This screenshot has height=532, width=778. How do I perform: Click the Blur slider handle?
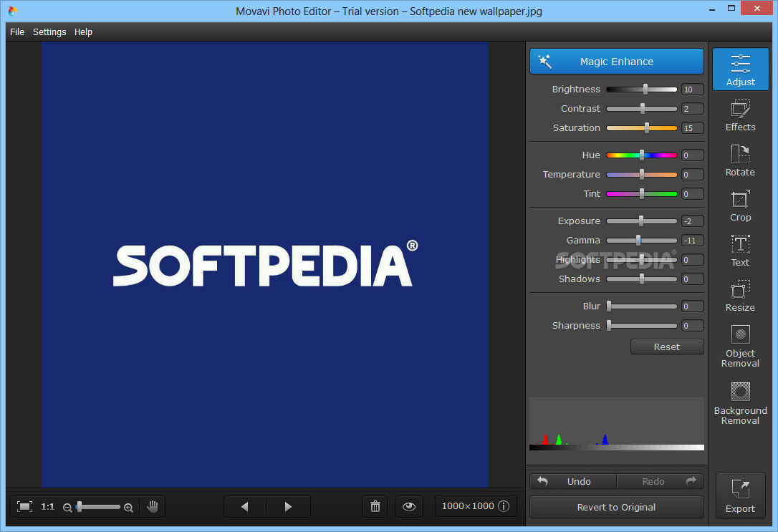(x=609, y=306)
